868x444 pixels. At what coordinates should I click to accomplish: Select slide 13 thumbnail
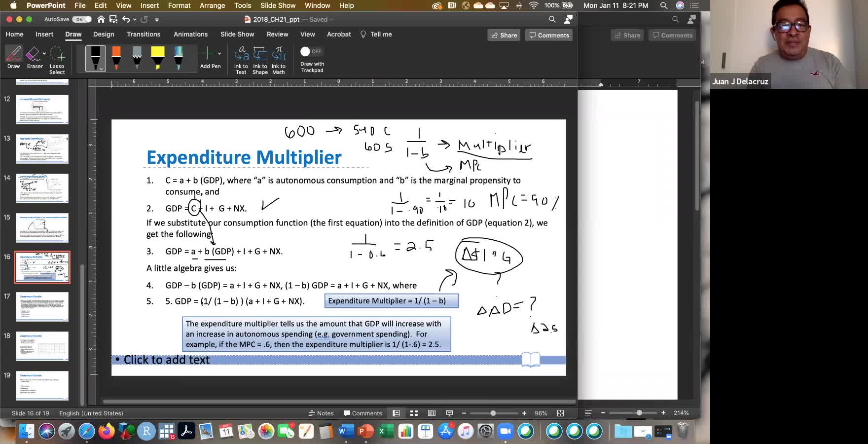pos(42,148)
